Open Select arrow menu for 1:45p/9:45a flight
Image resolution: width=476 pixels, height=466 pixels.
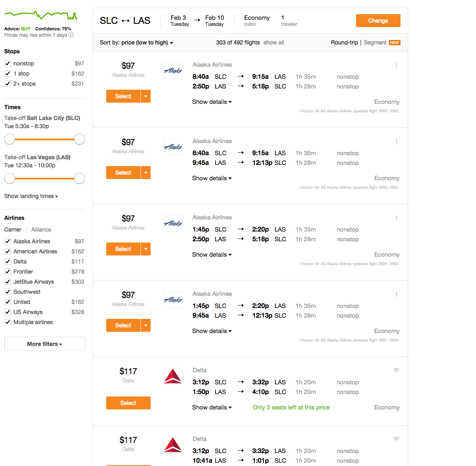tap(146, 325)
